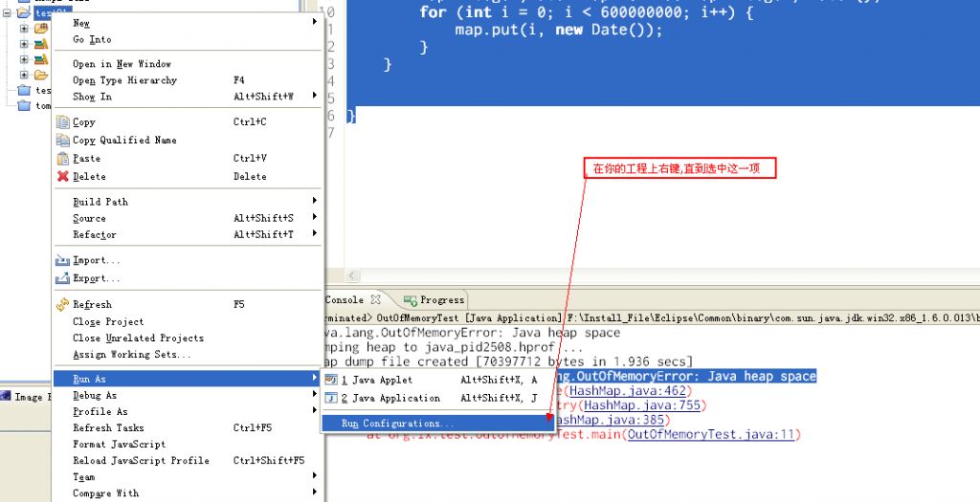Collapse the test01 project tree node
This screenshot has width=980, height=502.
tap(7, 11)
